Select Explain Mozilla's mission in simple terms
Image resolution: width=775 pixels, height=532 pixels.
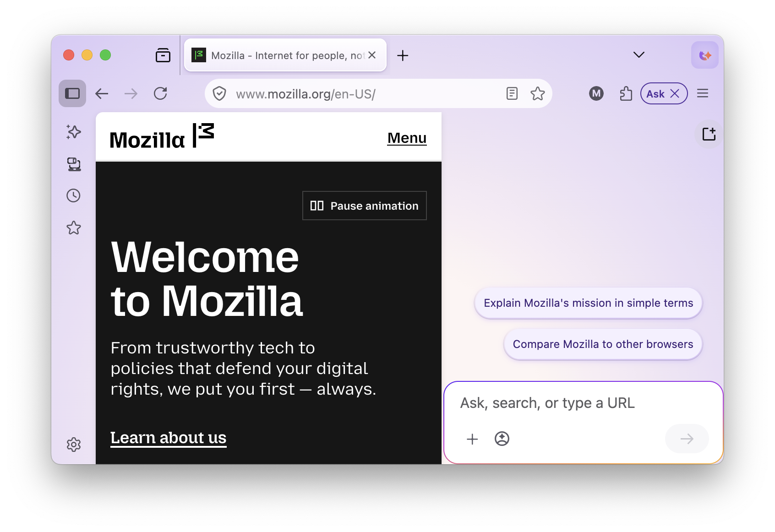(x=588, y=303)
